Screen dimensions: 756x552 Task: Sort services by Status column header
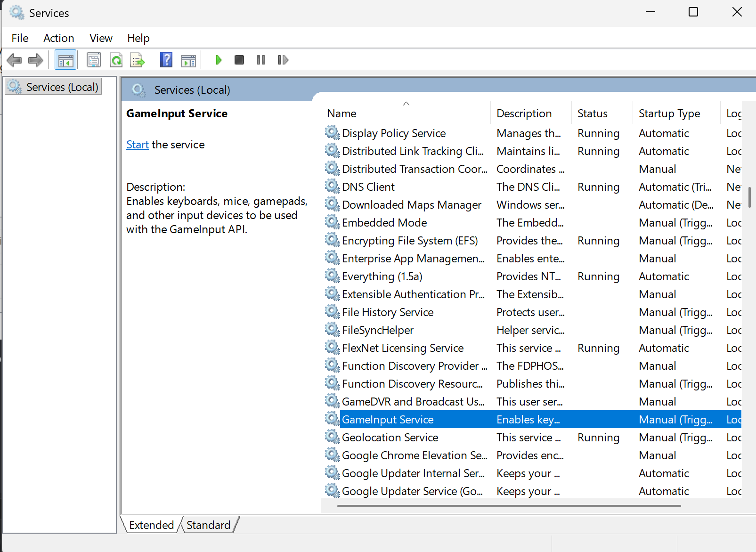click(x=592, y=114)
